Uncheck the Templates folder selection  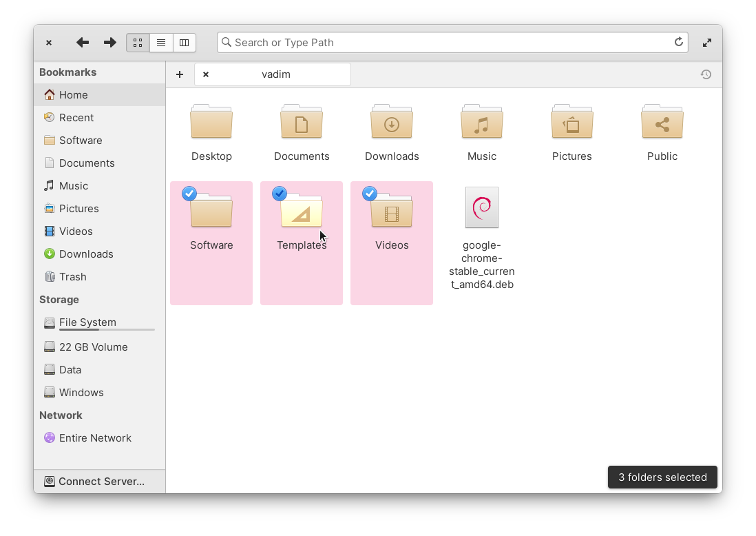(280, 194)
